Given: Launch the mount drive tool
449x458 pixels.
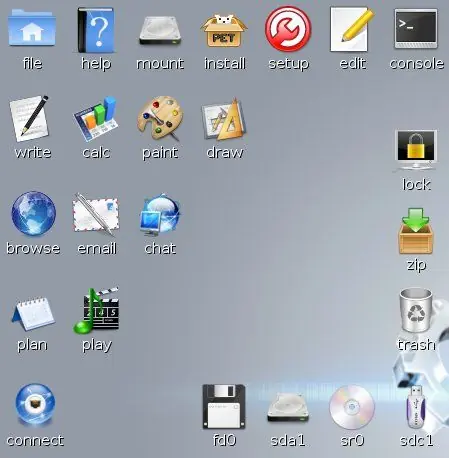Looking at the screenshot, I should pos(160,31).
